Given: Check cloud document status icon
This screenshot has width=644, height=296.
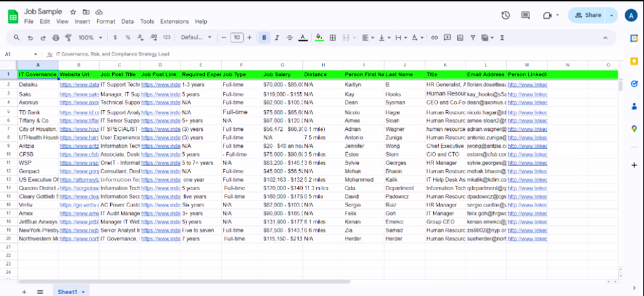Looking at the screenshot, I should coord(99,12).
